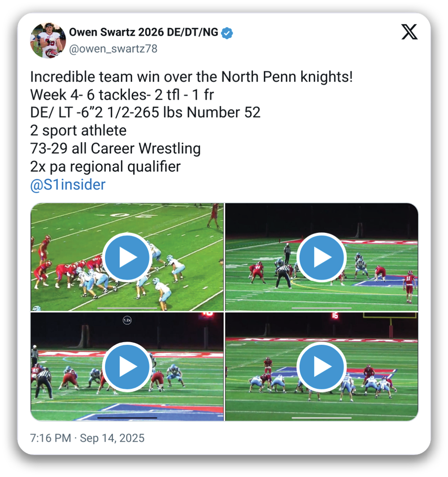Click the blue verified badge

[x=227, y=33]
